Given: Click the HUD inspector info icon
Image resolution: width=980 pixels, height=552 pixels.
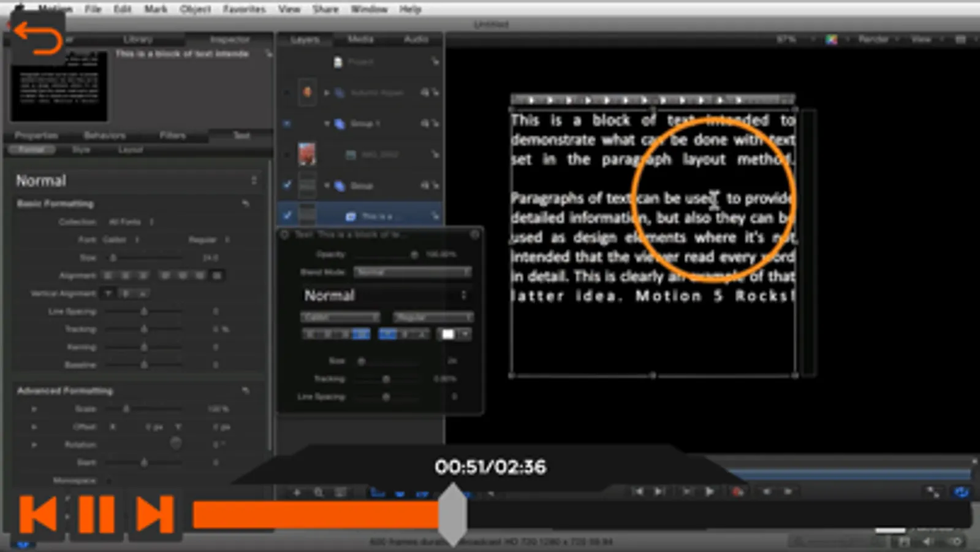Looking at the screenshot, I should (474, 234).
